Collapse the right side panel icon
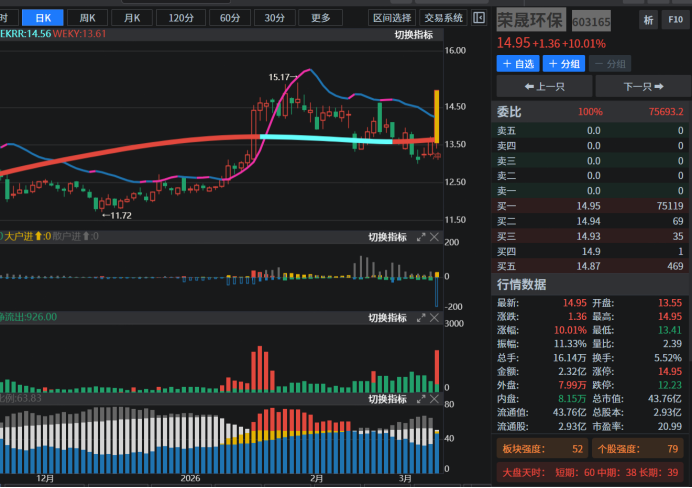The height and width of the screenshot is (488, 692). click(x=480, y=18)
